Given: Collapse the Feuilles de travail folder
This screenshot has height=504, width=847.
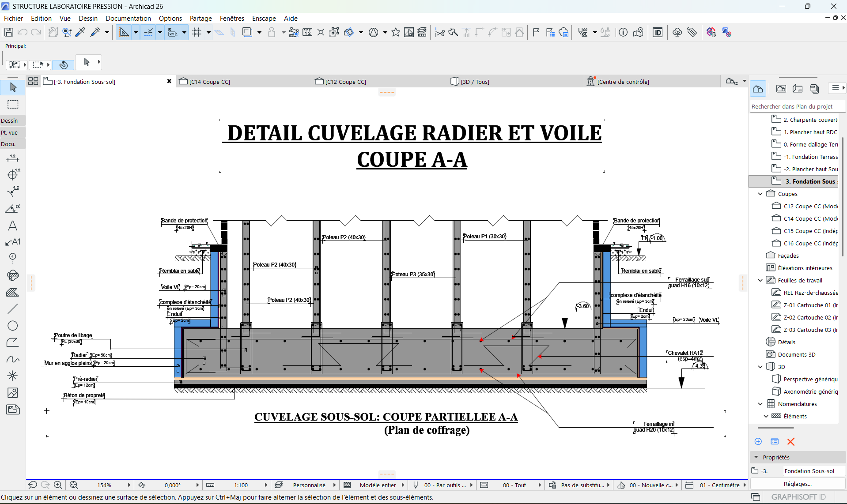Looking at the screenshot, I should pos(760,280).
